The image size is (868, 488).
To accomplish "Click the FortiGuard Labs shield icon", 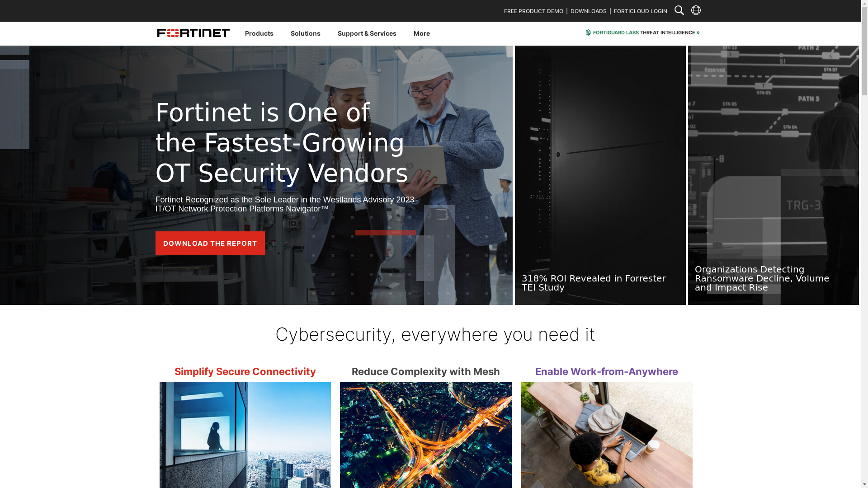I will pyautogui.click(x=588, y=33).
